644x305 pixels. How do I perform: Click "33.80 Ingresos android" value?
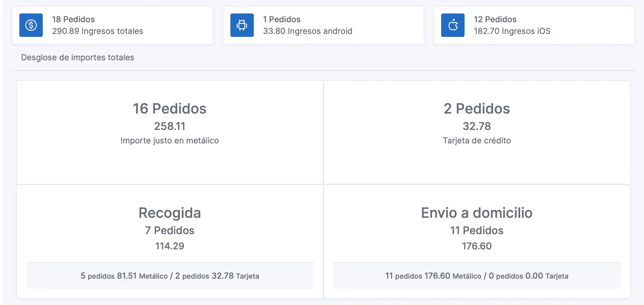pyautogui.click(x=308, y=31)
